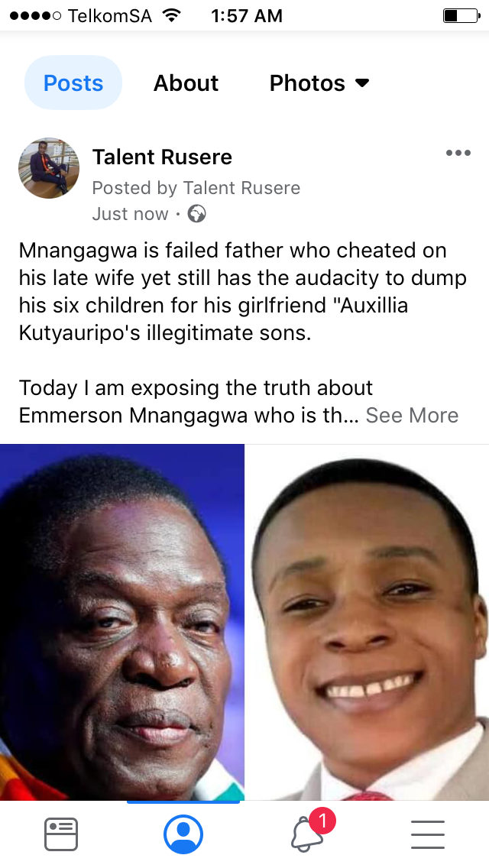Open the Photos tab
The width and height of the screenshot is (489, 868).
click(307, 83)
